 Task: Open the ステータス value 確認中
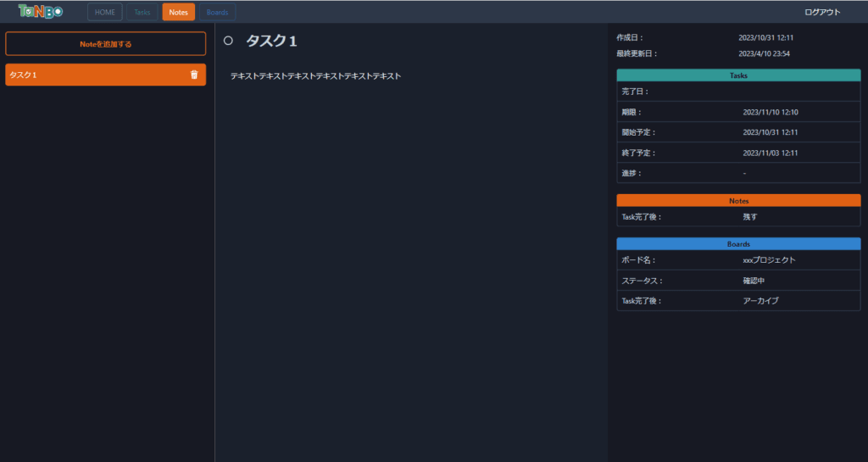click(754, 281)
